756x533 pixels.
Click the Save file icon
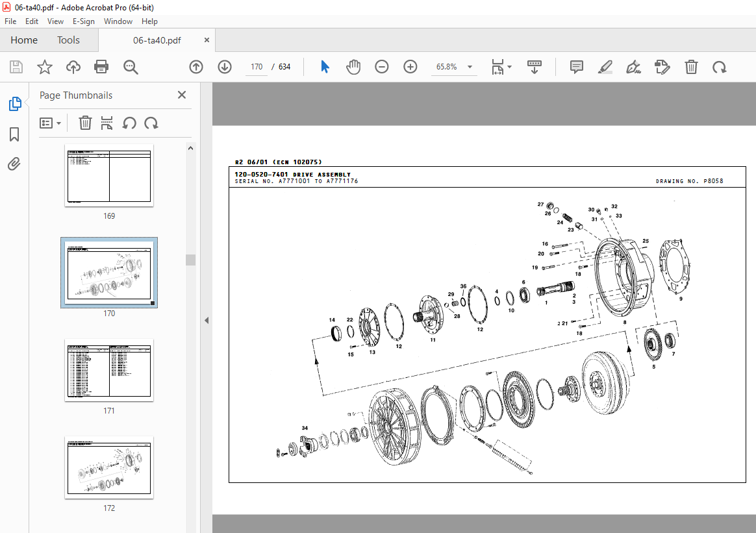(x=16, y=67)
